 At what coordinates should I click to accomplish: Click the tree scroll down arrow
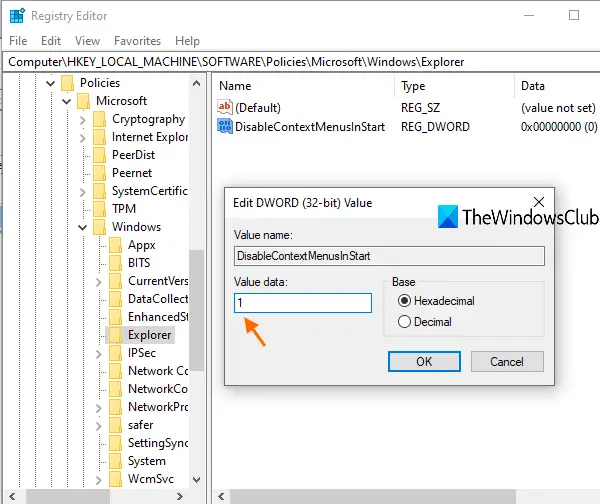tap(196, 480)
